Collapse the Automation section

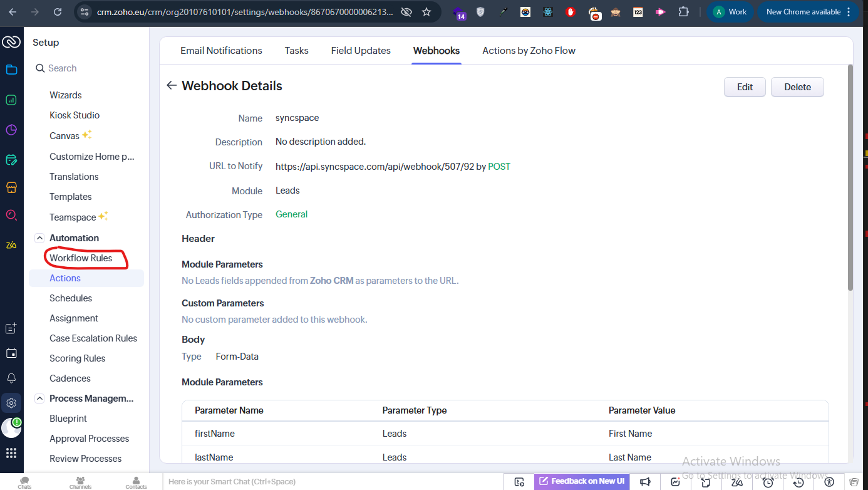click(39, 238)
